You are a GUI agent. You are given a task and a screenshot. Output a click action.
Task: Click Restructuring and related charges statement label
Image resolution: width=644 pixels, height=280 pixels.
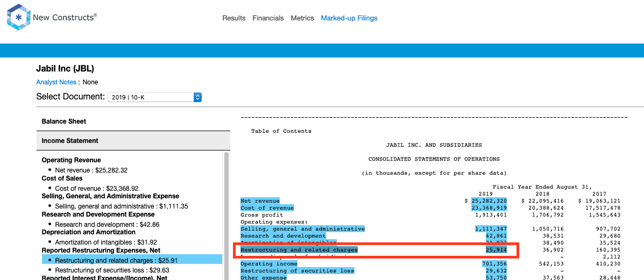(299, 249)
